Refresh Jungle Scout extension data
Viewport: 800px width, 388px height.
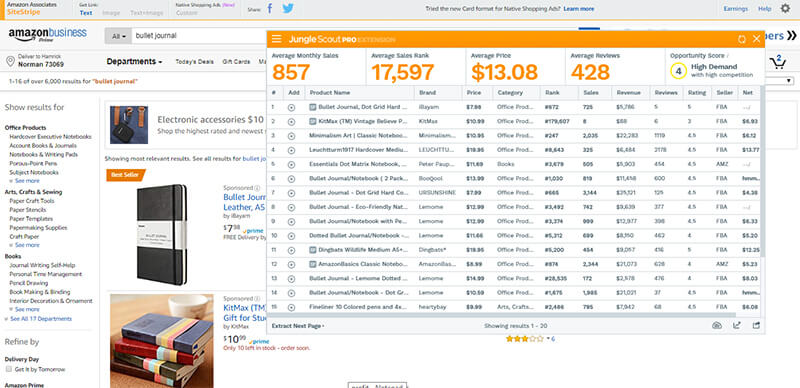(x=742, y=39)
